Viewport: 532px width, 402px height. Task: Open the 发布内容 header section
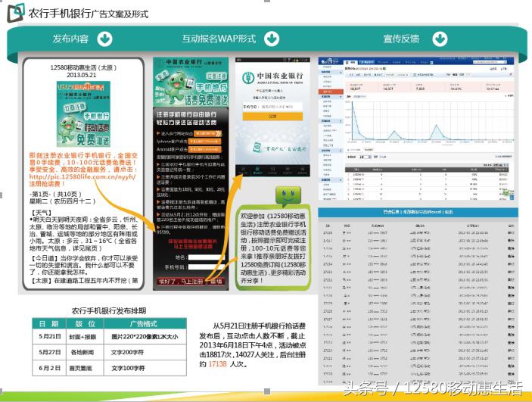click(70, 39)
